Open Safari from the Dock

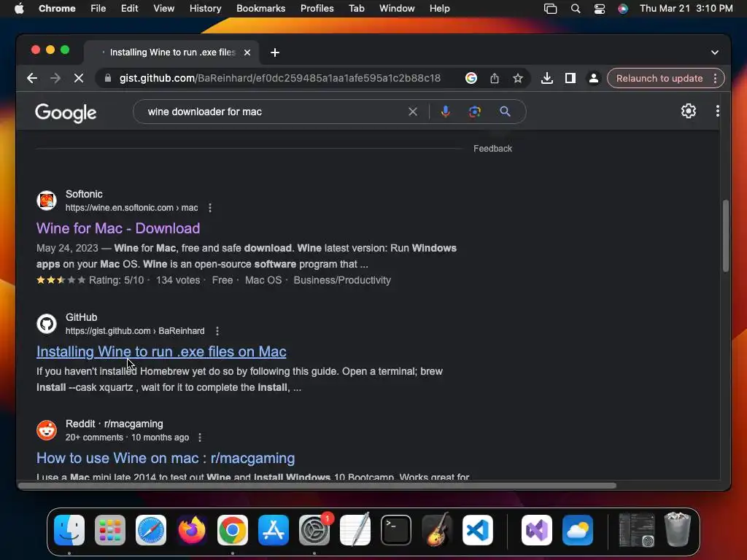(151, 530)
